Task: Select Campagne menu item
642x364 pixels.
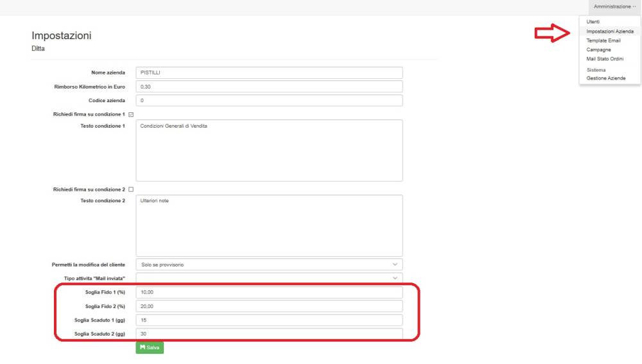Action: 598,49
